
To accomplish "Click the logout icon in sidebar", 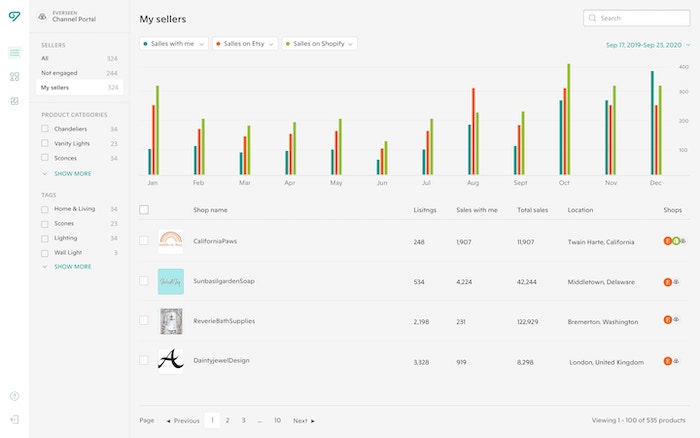I will pyautogui.click(x=14, y=420).
